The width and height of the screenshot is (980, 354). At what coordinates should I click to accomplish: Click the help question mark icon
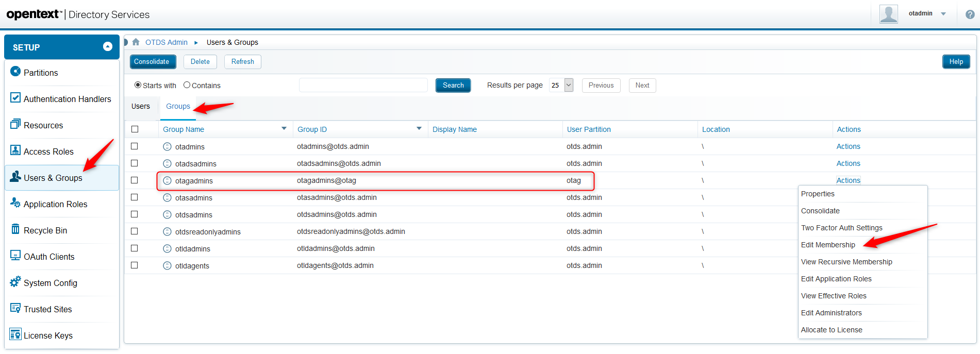[x=970, y=14]
